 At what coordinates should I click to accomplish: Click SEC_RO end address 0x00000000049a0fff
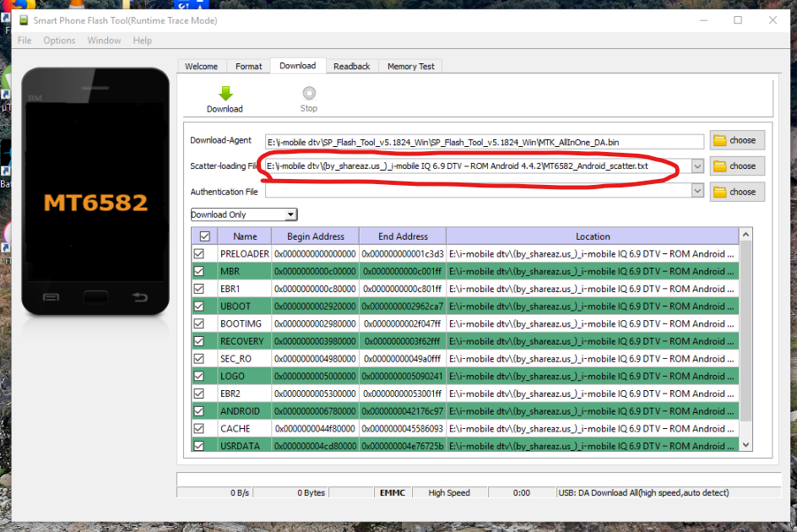click(x=403, y=359)
